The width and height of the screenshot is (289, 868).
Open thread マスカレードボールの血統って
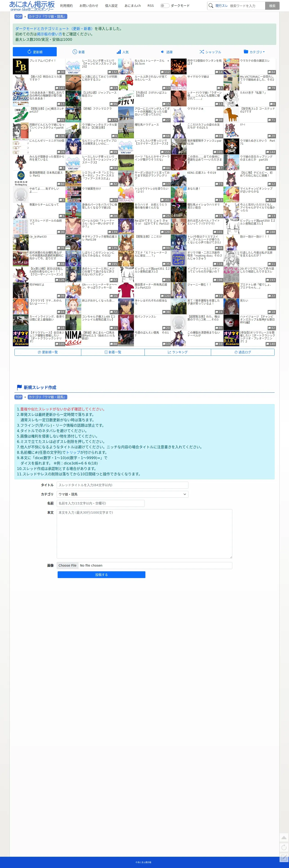click(45, 222)
